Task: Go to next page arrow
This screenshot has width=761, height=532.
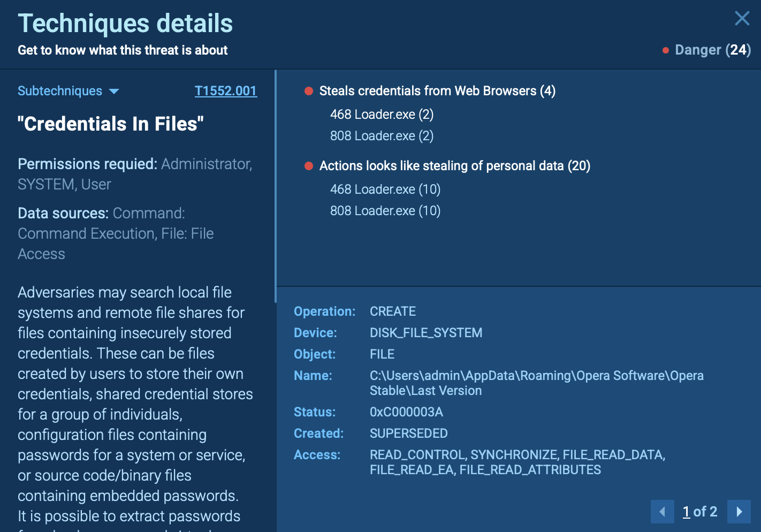Action: 739,512
